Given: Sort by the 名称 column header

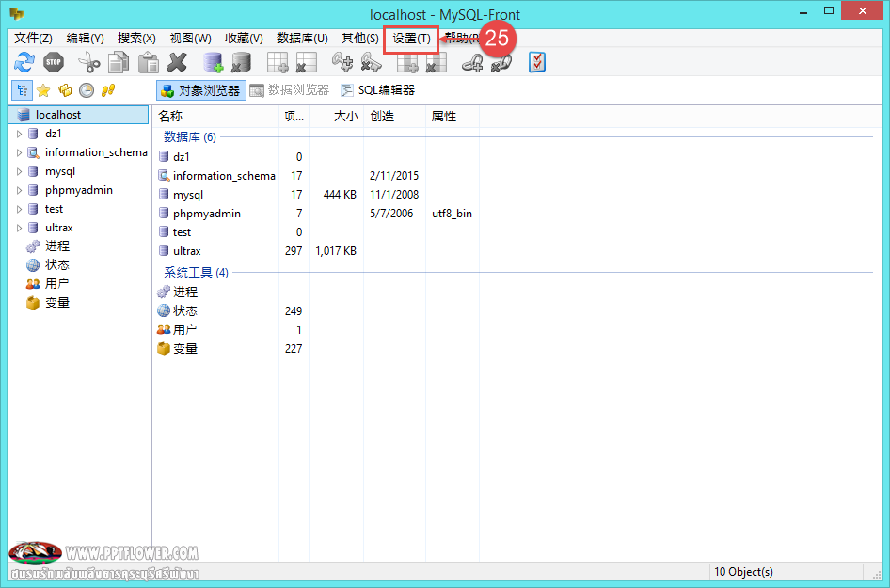Looking at the screenshot, I should [x=216, y=117].
